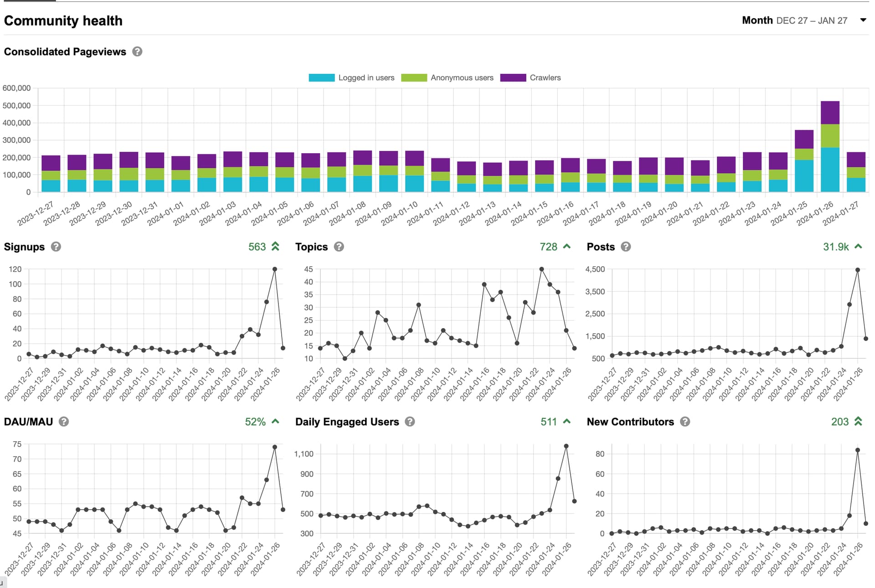This screenshot has height=588, width=875.
Task: Toggle Anonymous users legend series
Action: [x=447, y=77]
